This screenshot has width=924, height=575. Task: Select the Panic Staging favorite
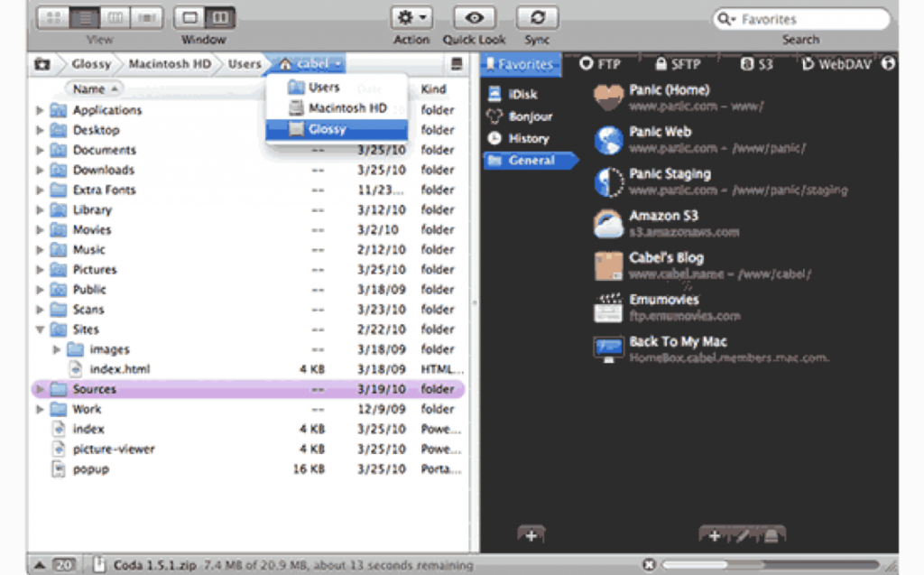click(720, 181)
